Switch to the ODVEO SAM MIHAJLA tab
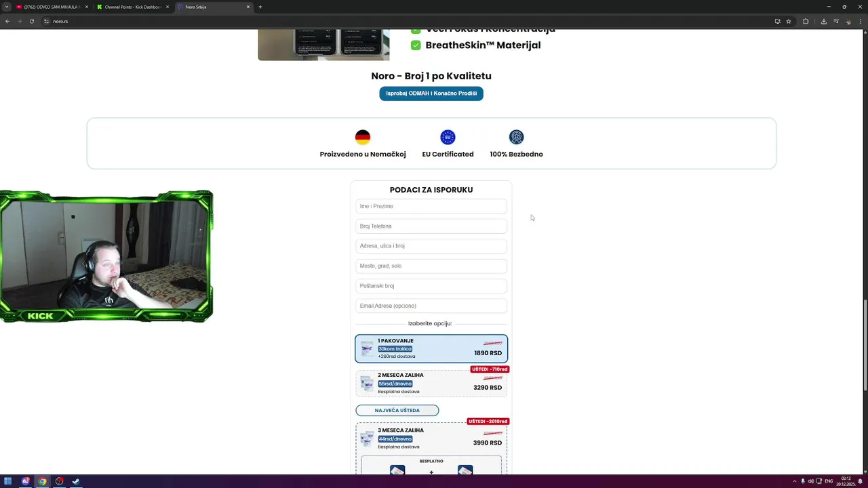 [x=52, y=7]
